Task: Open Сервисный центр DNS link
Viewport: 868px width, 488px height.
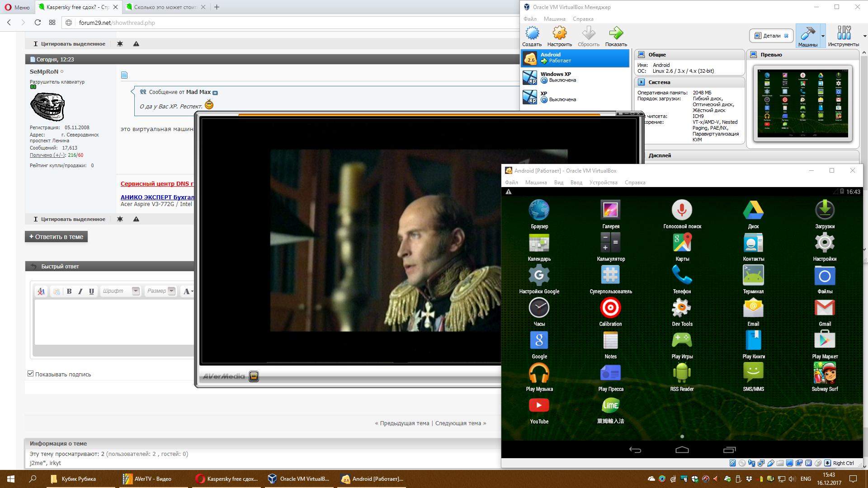Action: coord(157,184)
